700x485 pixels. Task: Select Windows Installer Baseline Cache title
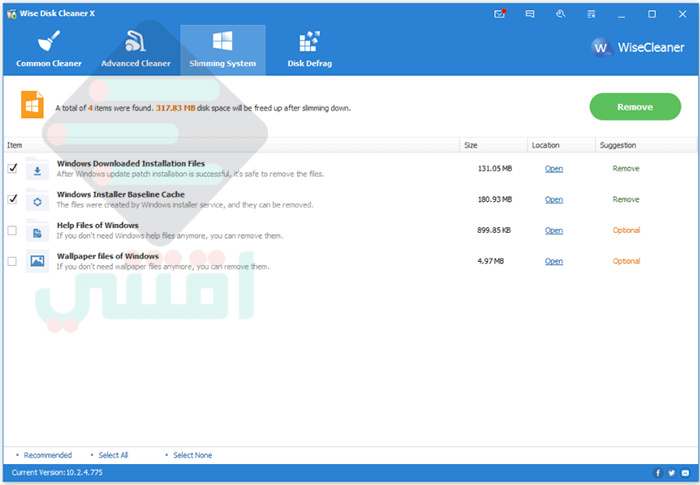pyautogui.click(x=121, y=194)
